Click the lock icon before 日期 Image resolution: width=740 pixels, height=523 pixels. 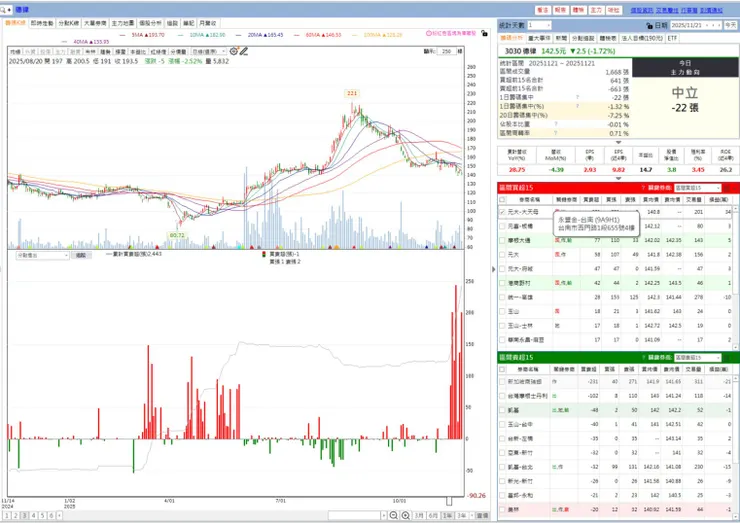pyautogui.click(x=650, y=25)
